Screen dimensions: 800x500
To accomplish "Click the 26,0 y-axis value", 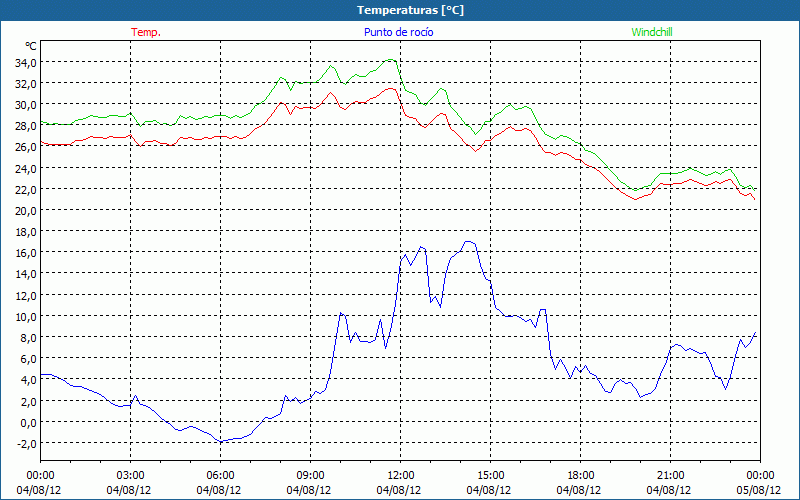I will (27, 147).
